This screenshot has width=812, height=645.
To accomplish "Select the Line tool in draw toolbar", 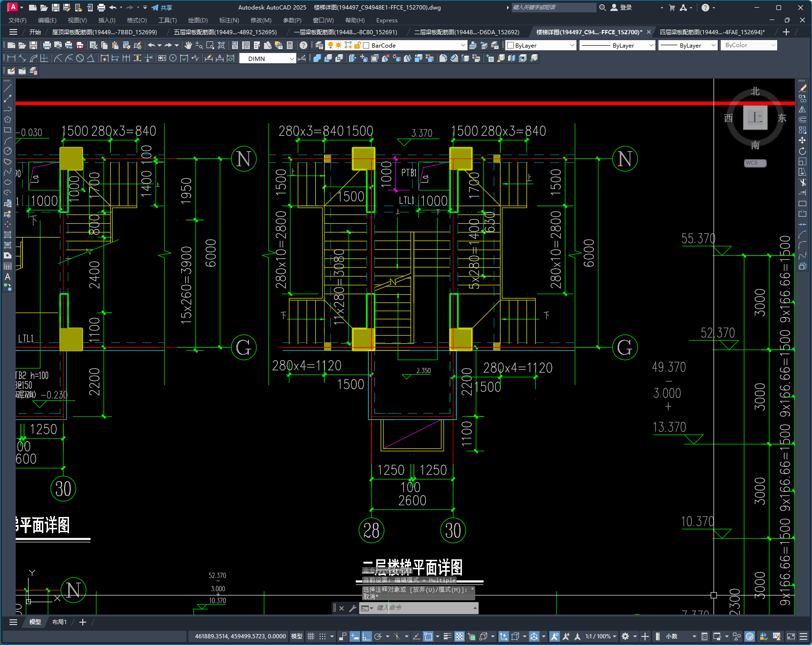I will 8,88.
